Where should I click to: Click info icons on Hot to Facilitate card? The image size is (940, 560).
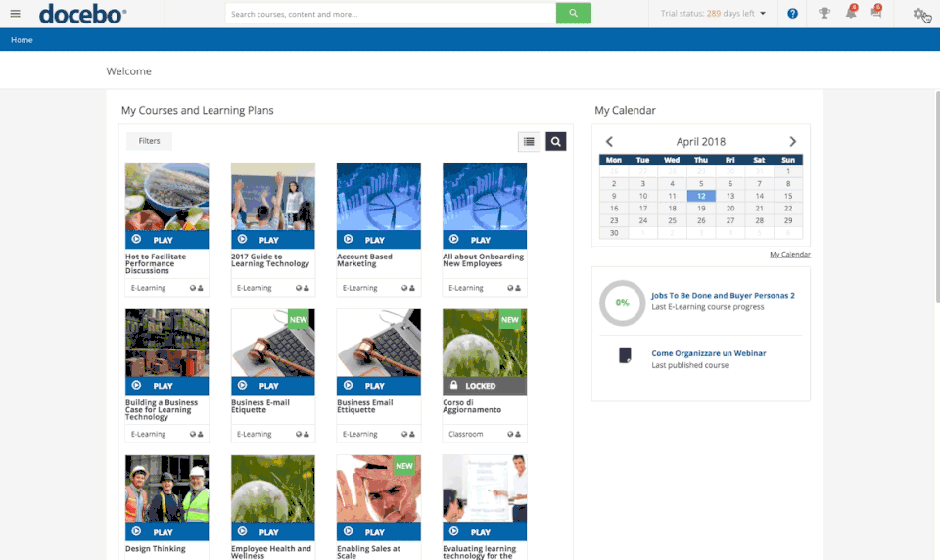point(196,288)
